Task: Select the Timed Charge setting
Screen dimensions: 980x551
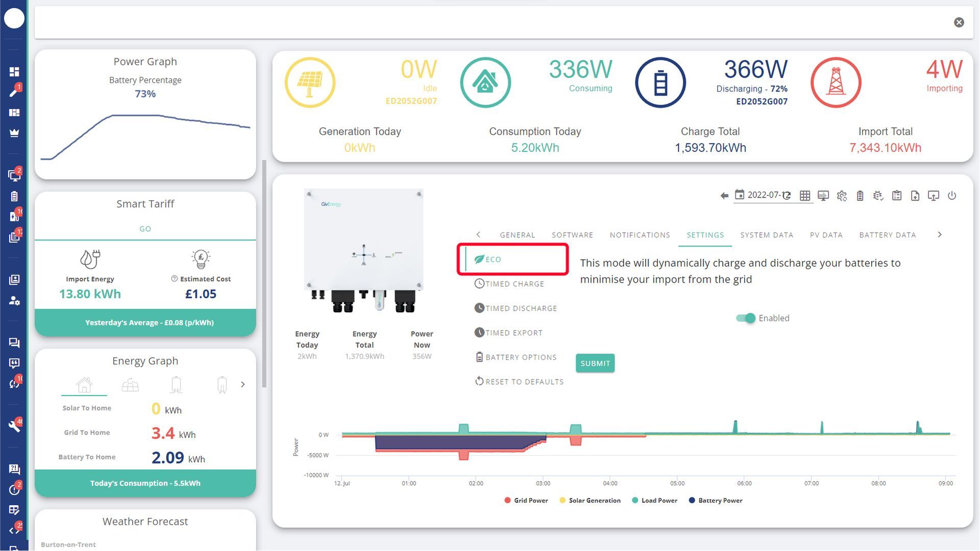Action: 509,284
